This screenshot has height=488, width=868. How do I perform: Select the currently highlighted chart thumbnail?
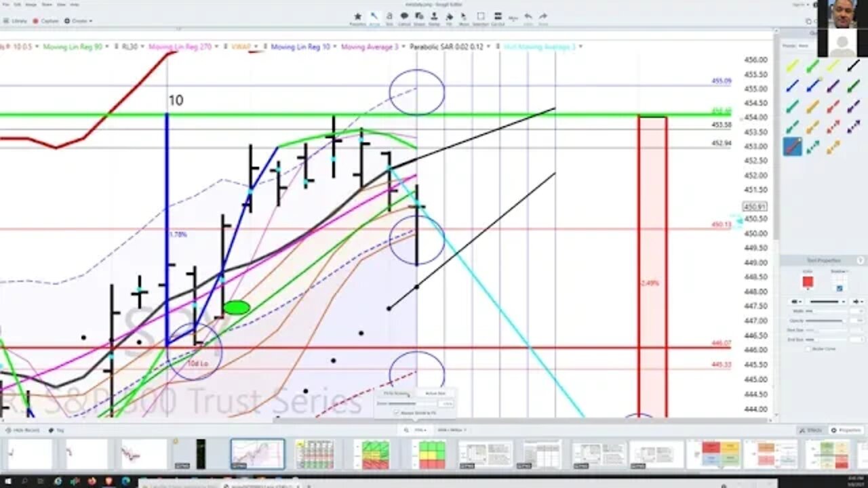point(258,454)
